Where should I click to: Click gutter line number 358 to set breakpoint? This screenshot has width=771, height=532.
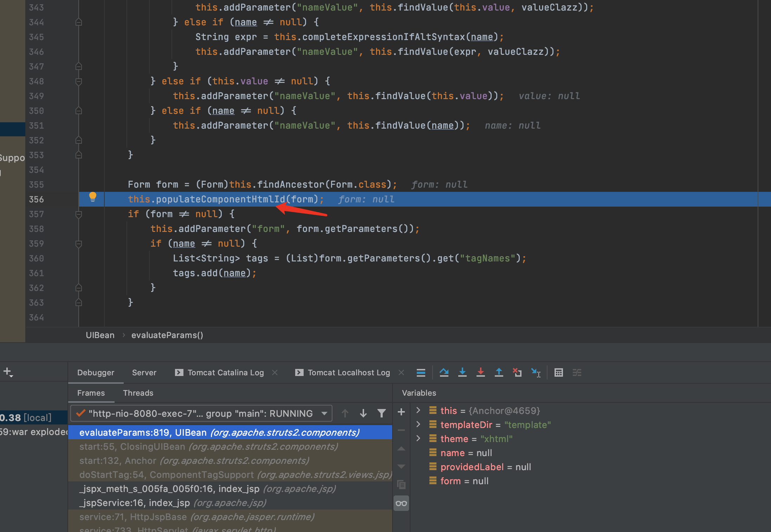point(37,229)
